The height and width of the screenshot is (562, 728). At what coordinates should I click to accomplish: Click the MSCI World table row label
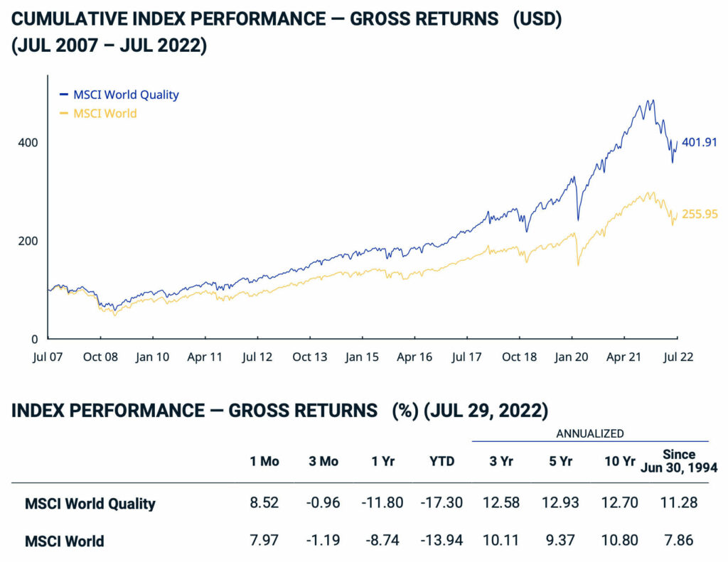point(64,541)
